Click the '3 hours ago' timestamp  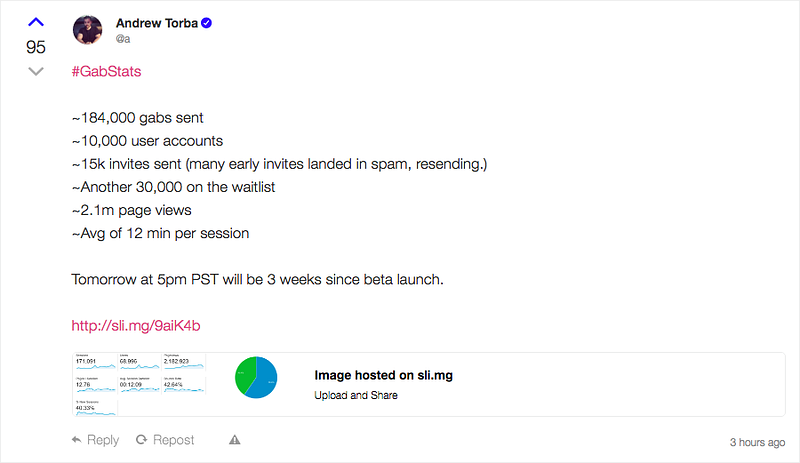(757, 441)
